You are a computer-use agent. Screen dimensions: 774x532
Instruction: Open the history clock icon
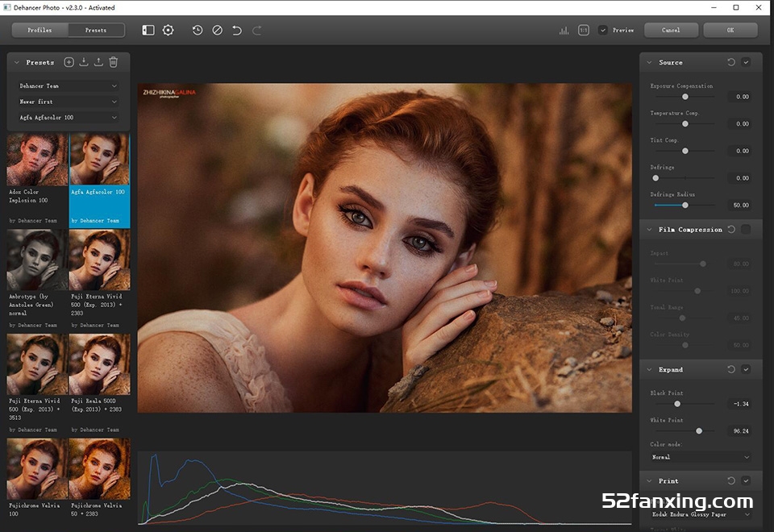pyautogui.click(x=198, y=30)
